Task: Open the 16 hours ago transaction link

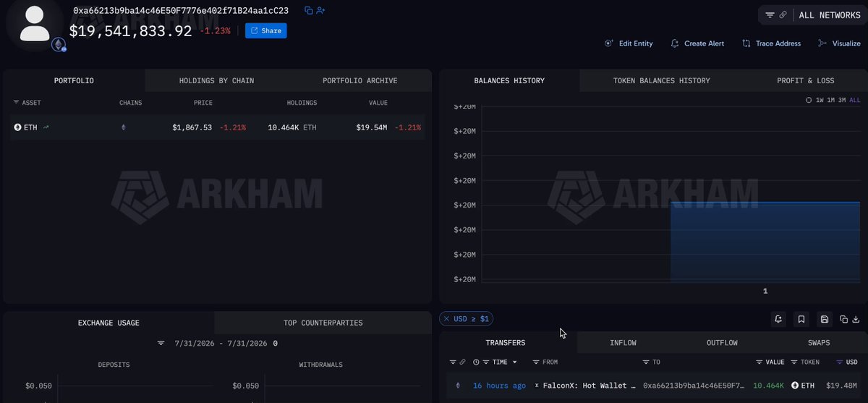Action: pos(499,386)
